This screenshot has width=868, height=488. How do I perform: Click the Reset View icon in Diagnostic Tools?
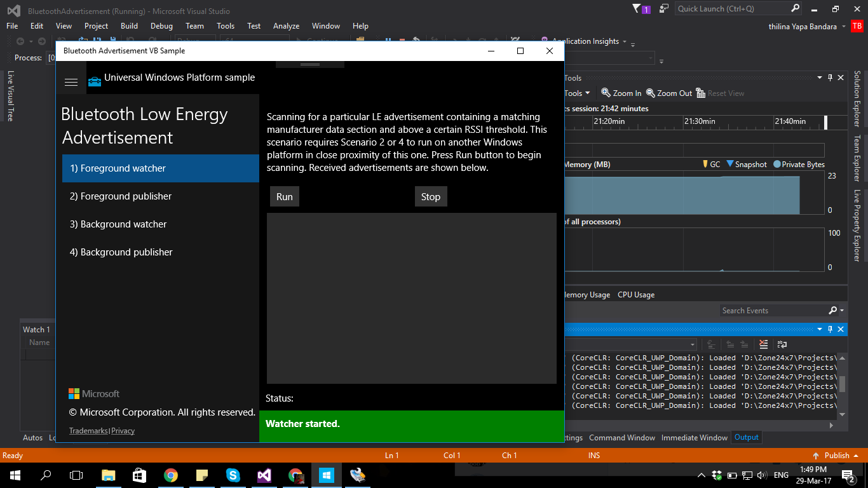tap(701, 93)
